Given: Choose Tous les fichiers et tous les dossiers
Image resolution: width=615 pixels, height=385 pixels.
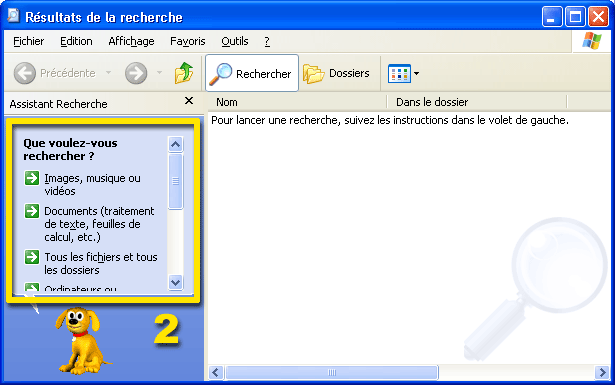Looking at the screenshot, I should coord(101,263).
